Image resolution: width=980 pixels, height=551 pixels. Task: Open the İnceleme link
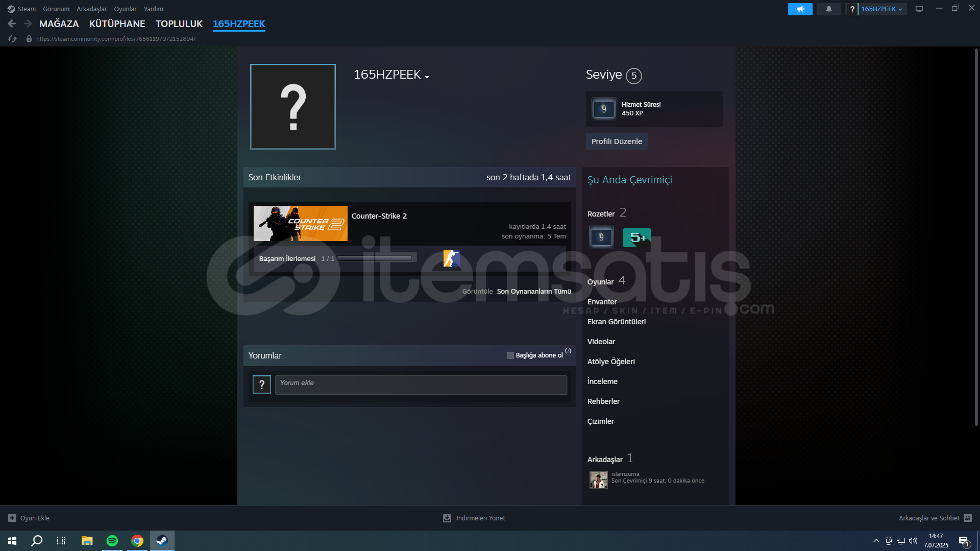coord(602,381)
